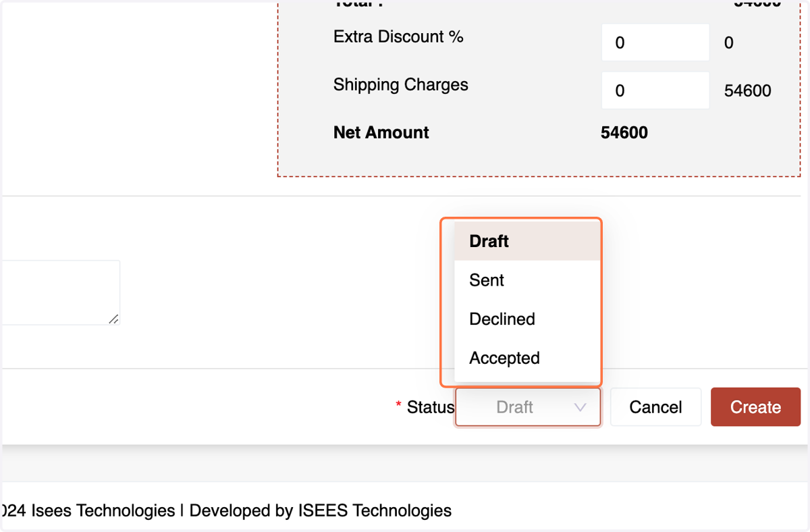
Task: Focus the Extra Discount % input field
Action: tap(655, 43)
